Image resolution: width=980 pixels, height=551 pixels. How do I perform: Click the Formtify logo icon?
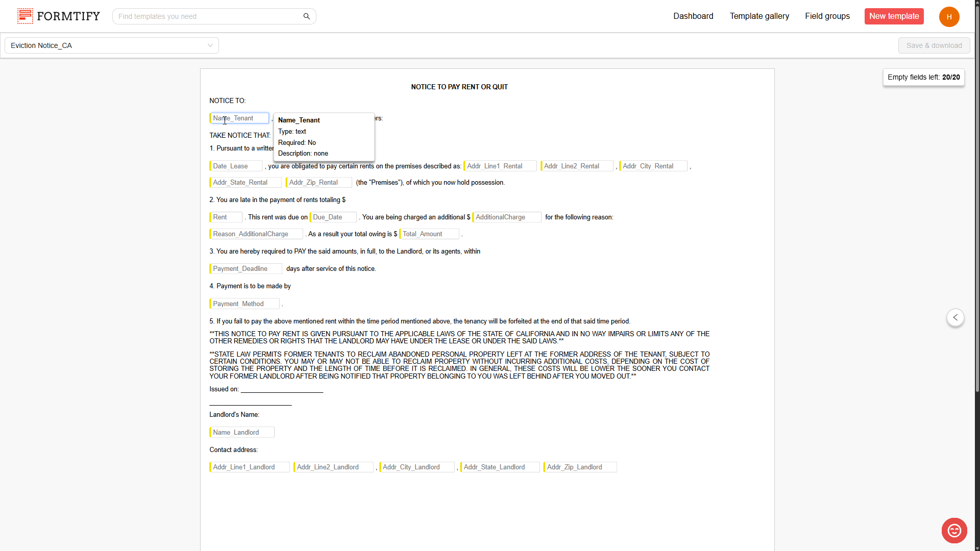[25, 16]
